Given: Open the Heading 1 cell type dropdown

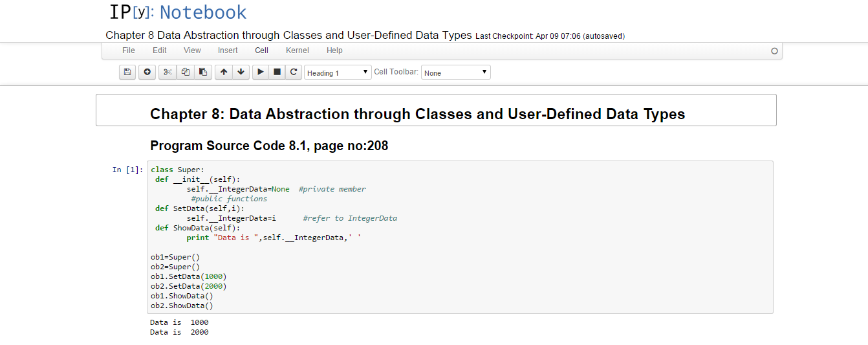Looking at the screenshot, I should pos(338,72).
